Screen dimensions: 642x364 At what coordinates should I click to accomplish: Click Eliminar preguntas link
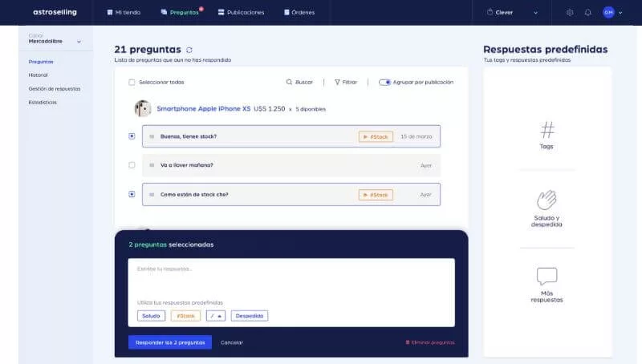(x=430, y=342)
